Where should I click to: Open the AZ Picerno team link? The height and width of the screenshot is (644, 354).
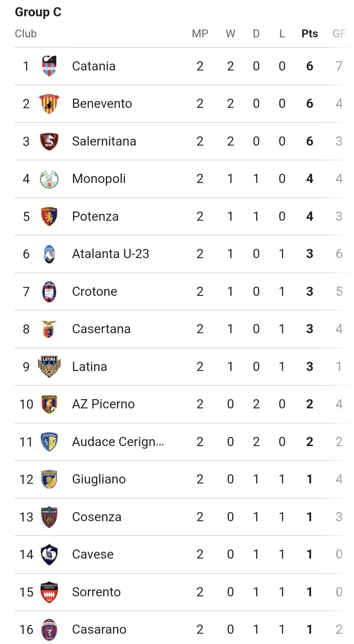(103, 404)
